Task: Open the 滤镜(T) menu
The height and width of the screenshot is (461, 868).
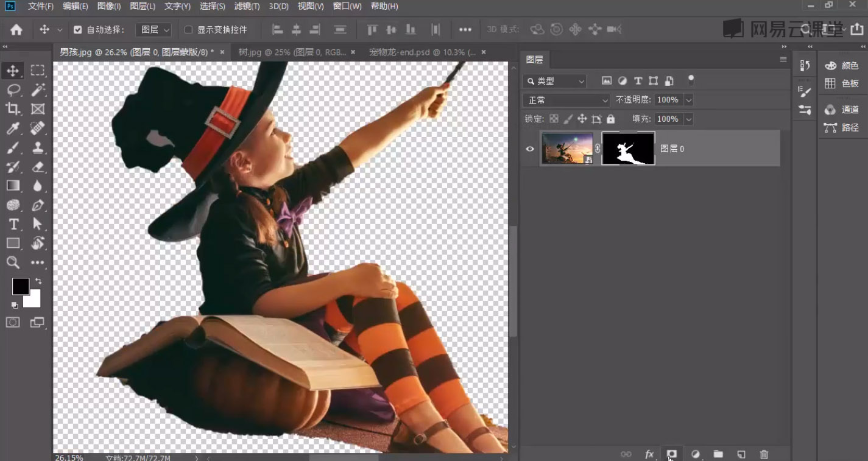Action: tap(247, 6)
